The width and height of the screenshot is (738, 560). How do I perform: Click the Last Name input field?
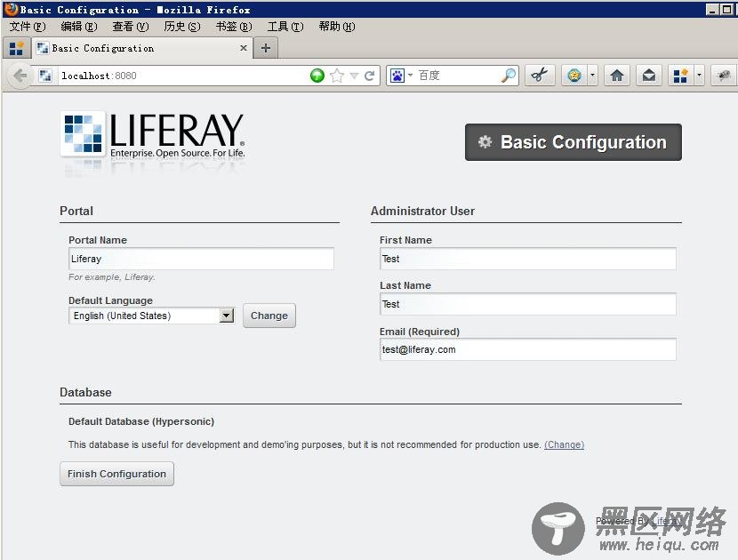(x=527, y=304)
